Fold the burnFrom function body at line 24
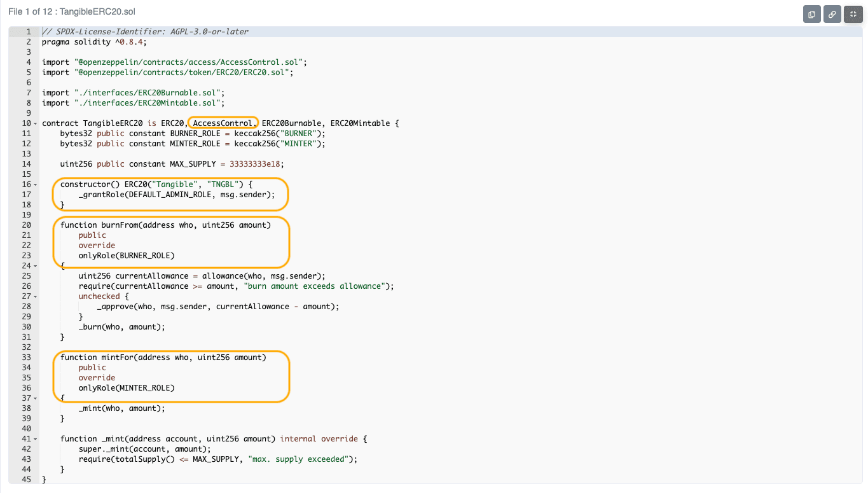This screenshot has height=493, width=868. pyautogui.click(x=35, y=266)
